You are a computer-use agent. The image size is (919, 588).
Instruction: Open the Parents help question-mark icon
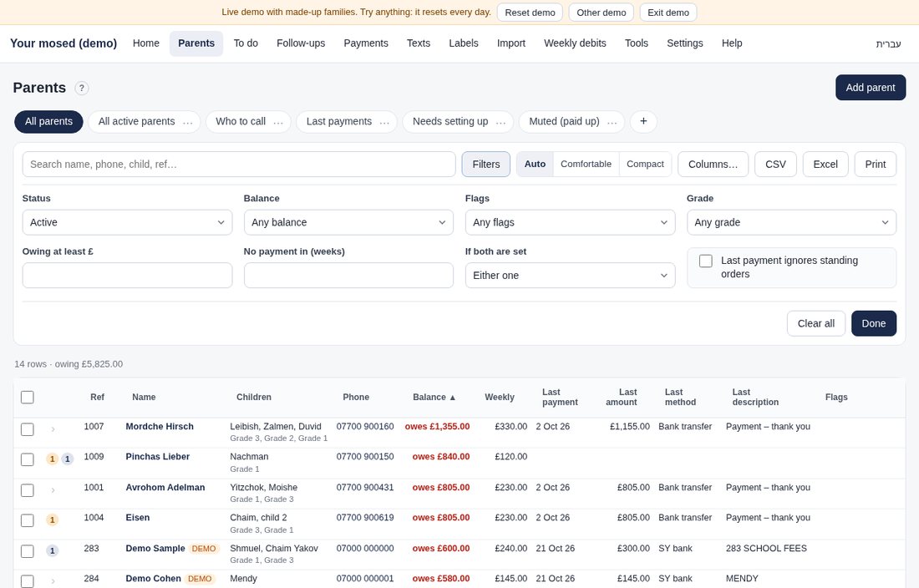point(82,89)
